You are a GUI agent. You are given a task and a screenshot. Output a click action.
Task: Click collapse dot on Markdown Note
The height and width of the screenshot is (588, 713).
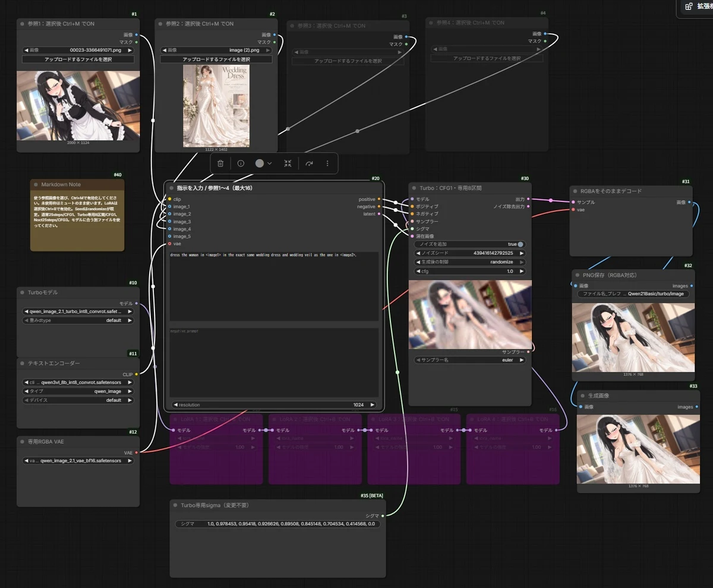36,185
